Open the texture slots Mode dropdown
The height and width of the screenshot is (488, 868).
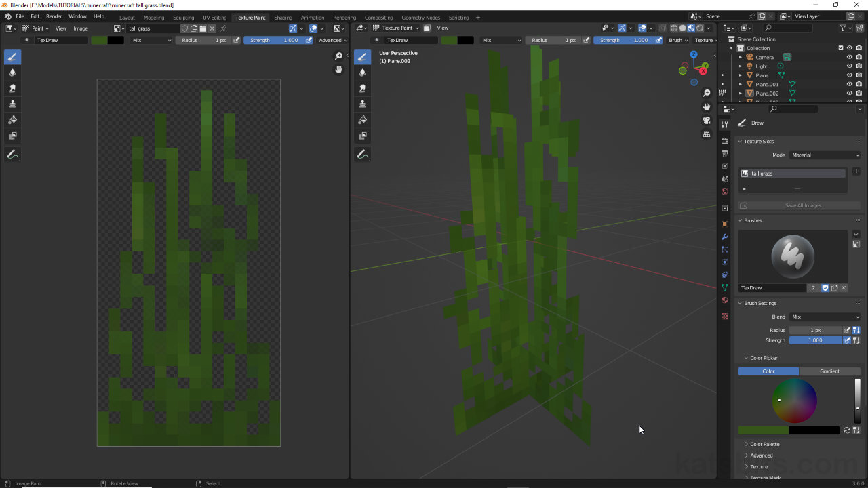click(825, 155)
